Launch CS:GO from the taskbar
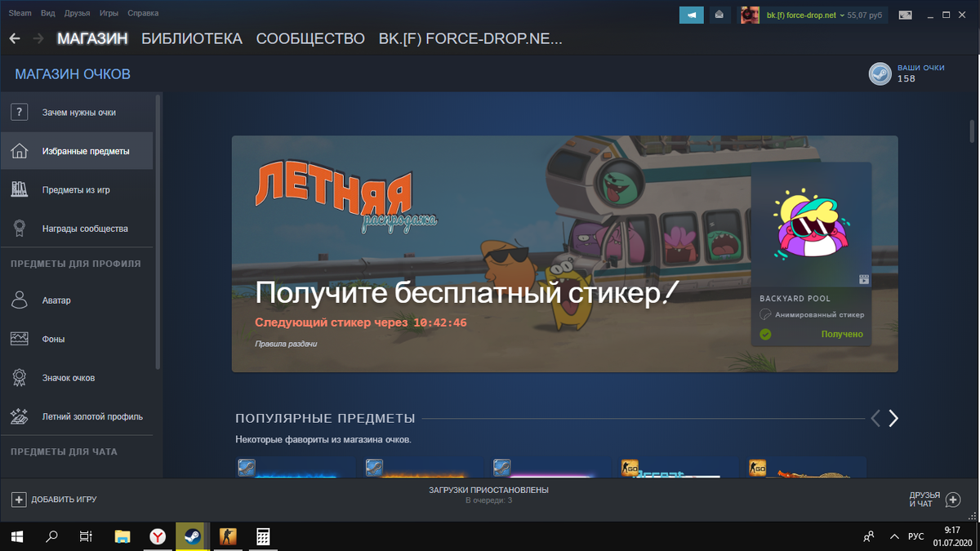The height and width of the screenshot is (551, 980). (227, 536)
